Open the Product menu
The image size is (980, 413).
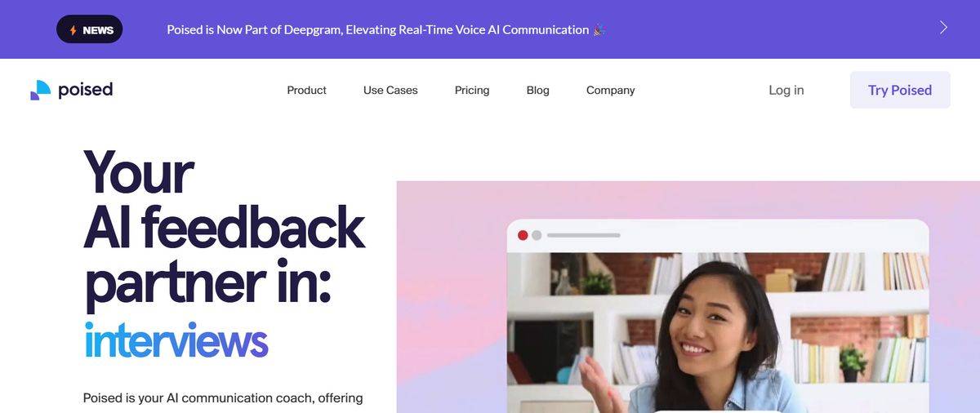click(306, 91)
